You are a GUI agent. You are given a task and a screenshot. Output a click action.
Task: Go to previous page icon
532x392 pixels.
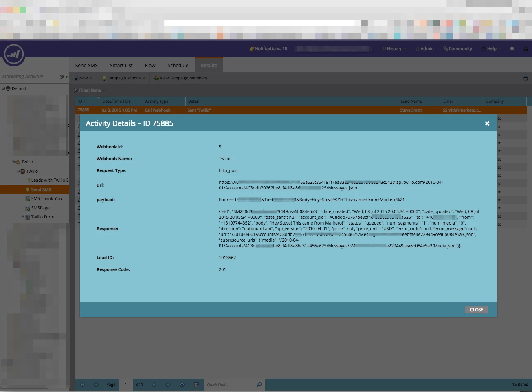(x=96, y=385)
